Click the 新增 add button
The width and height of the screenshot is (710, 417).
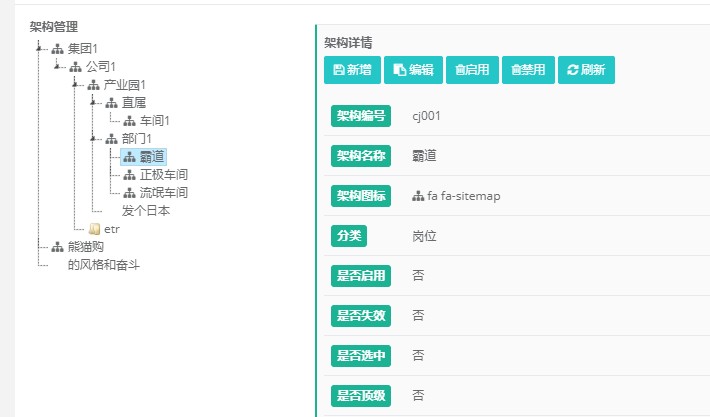click(x=352, y=70)
